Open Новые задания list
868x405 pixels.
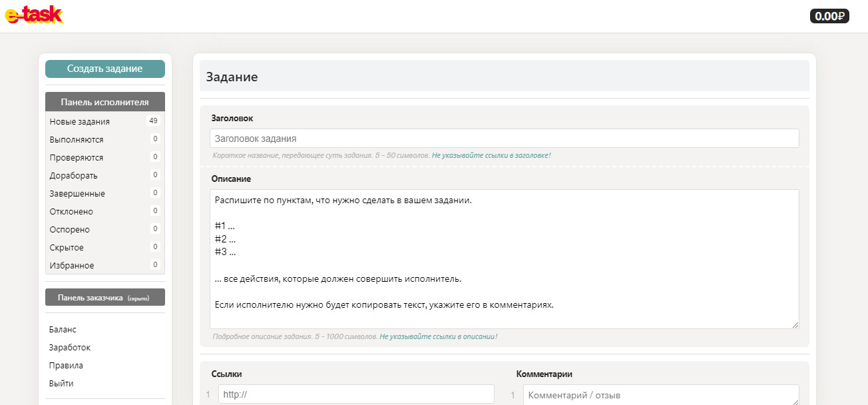(x=80, y=121)
